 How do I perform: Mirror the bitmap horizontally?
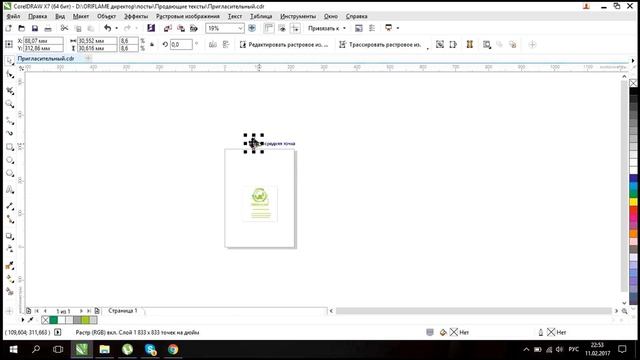coord(213,44)
